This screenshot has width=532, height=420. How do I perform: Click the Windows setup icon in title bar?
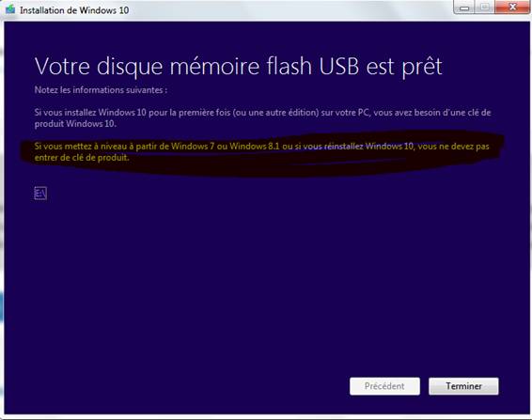tap(10, 9)
